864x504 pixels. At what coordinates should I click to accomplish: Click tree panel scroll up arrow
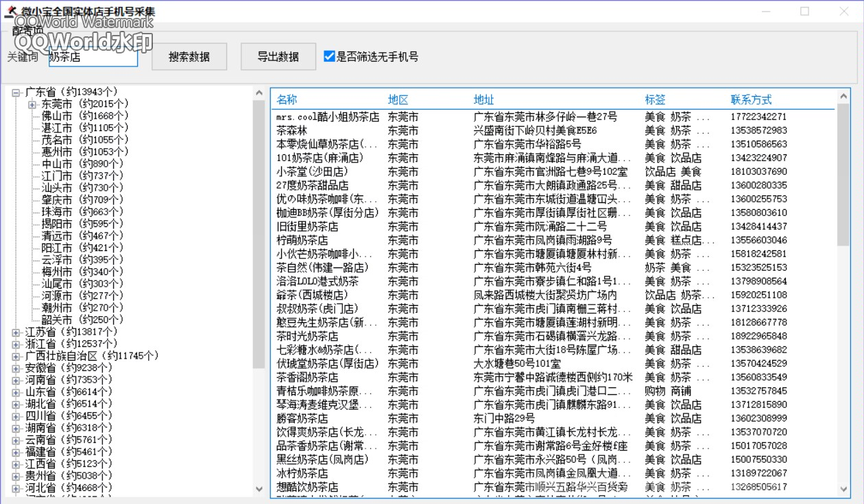pyautogui.click(x=259, y=93)
